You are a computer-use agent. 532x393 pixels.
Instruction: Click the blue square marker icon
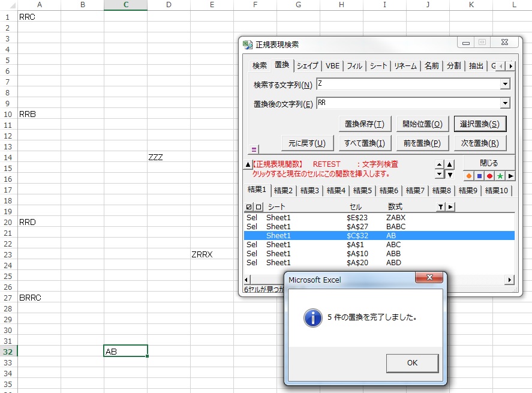479,176
